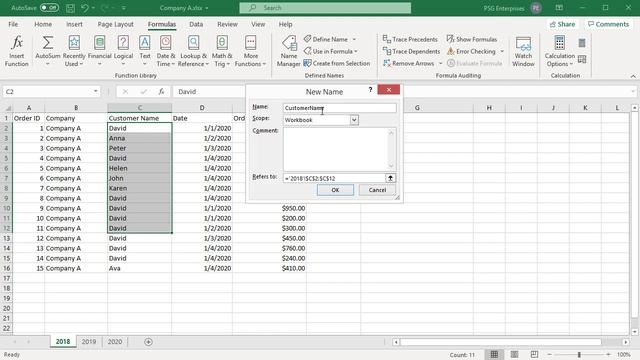Screen dimensions: 640x360
Task: Switch to the Data tab
Action: coord(196,24)
